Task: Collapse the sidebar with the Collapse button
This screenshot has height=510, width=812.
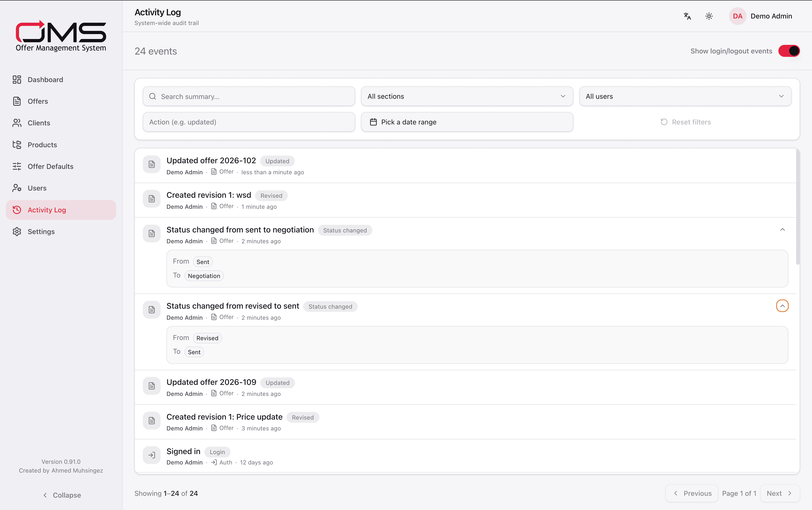Action: tap(61, 495)
